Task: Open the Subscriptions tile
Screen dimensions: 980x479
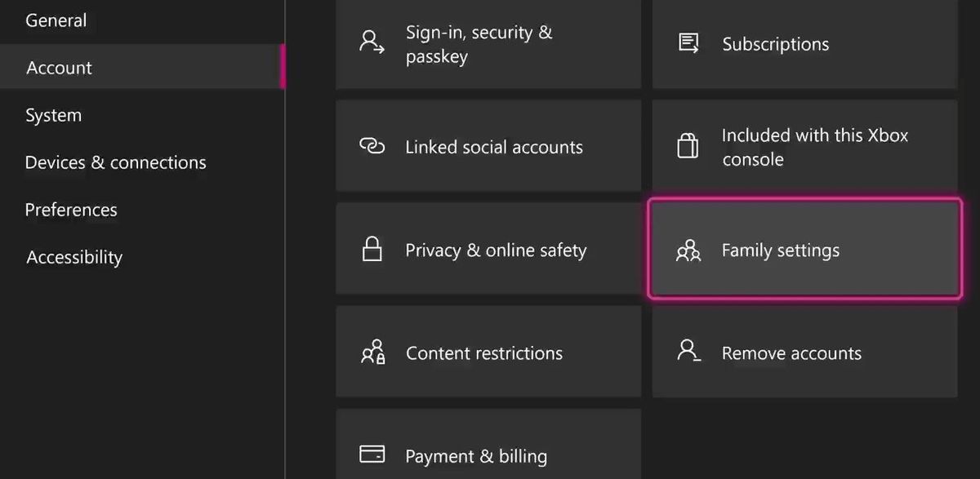Action: tap(804, 44)
